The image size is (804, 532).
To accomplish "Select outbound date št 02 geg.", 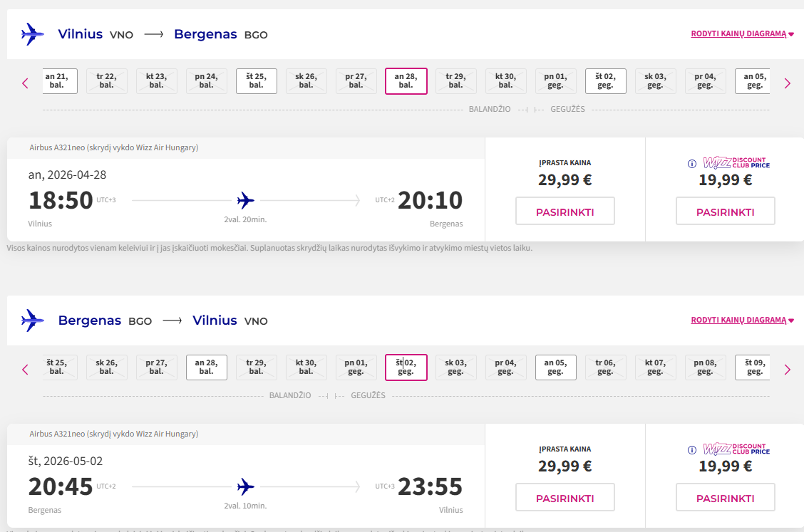I will point(605,81).
